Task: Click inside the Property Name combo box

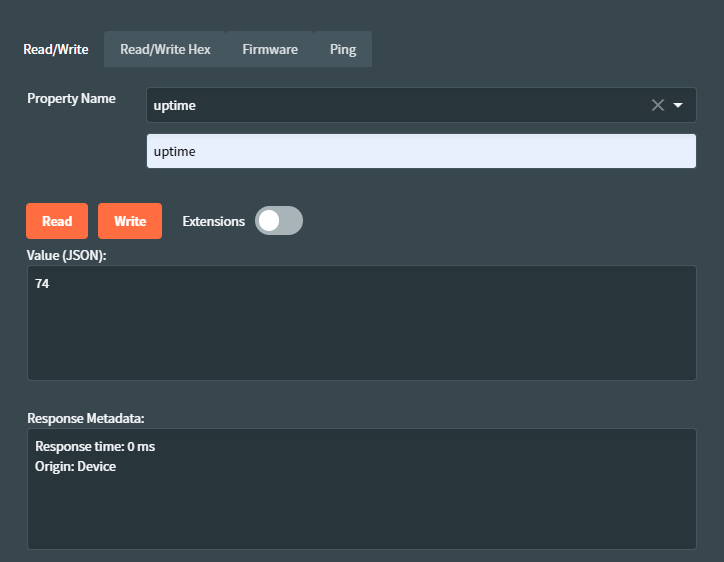Action: [390, 105]
